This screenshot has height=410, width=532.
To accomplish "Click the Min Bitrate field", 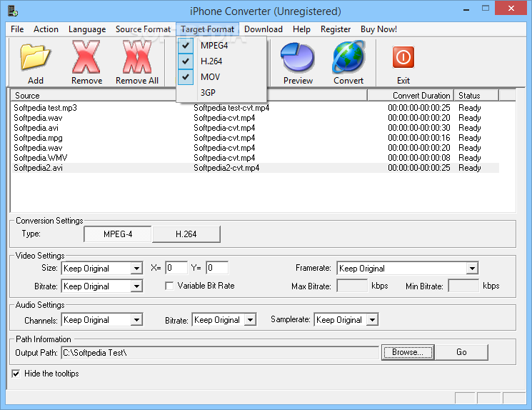I will pyautogui.click(x=463, y=286).
